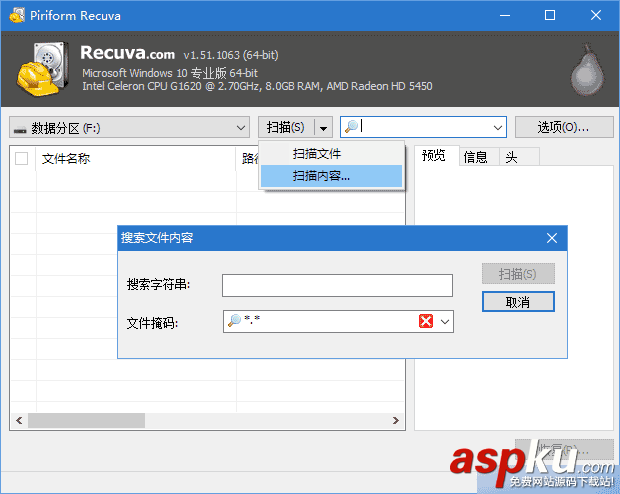Click in the 搜索字符串 input field
The image size is (620, 494).
pos(337,285)
